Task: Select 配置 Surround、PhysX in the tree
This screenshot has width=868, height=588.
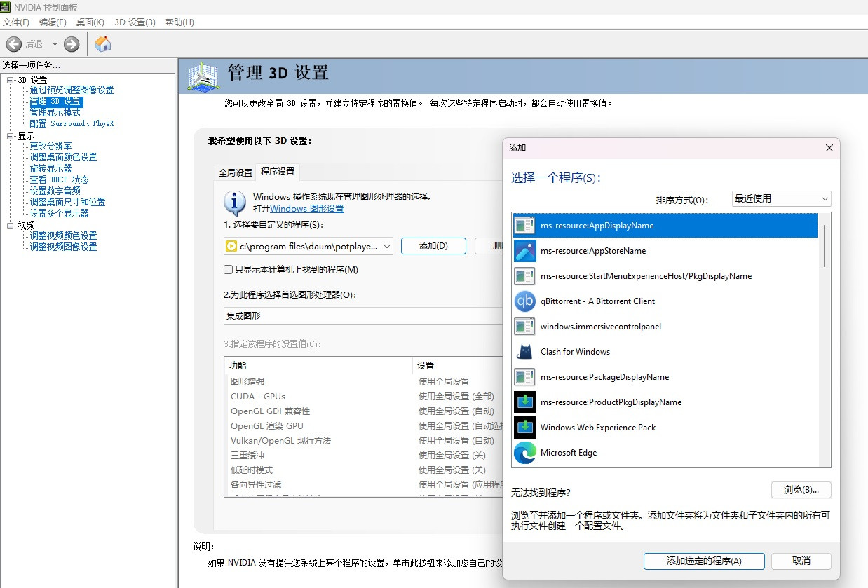Action: click(x=72, y=123)
